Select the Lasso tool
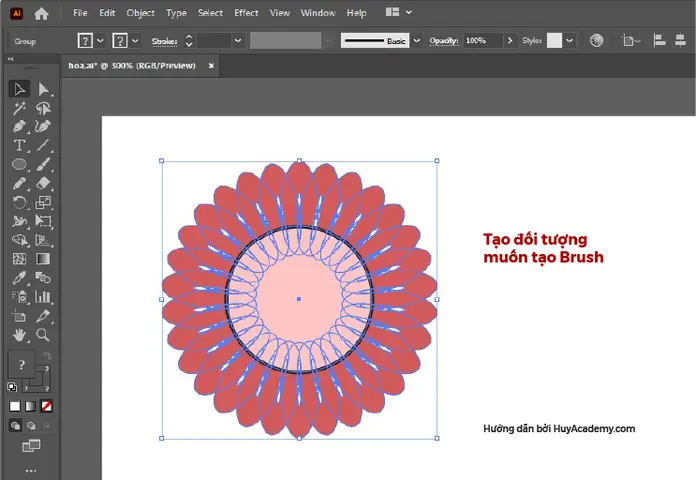Image resolution: width=696 pixels, height=480 pixels. point(43,108)
